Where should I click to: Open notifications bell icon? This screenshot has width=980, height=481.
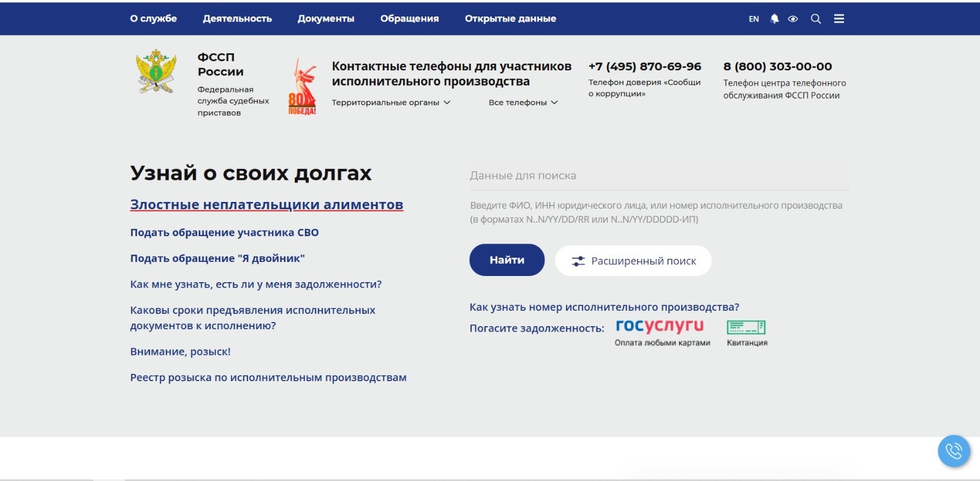(774, 19)
